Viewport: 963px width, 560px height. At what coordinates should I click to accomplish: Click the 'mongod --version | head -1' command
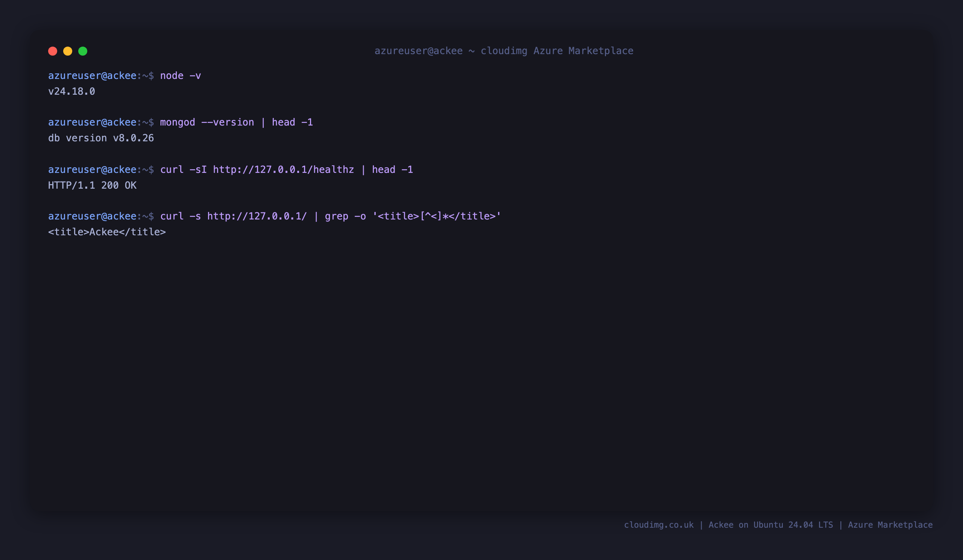[236, 122]
